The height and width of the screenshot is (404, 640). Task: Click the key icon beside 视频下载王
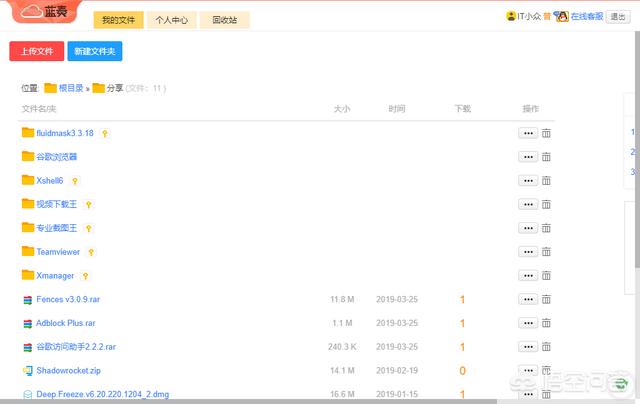pos(89,204)
